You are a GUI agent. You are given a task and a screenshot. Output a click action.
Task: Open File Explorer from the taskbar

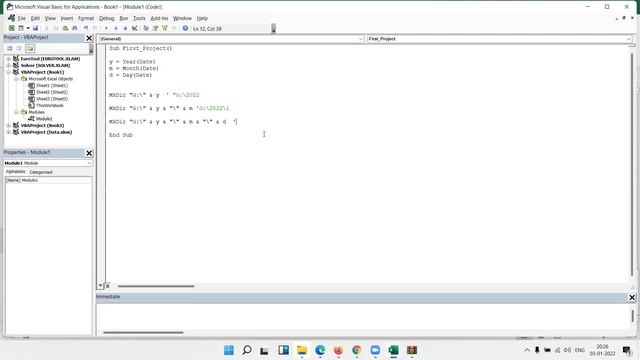tap(302, 350)
